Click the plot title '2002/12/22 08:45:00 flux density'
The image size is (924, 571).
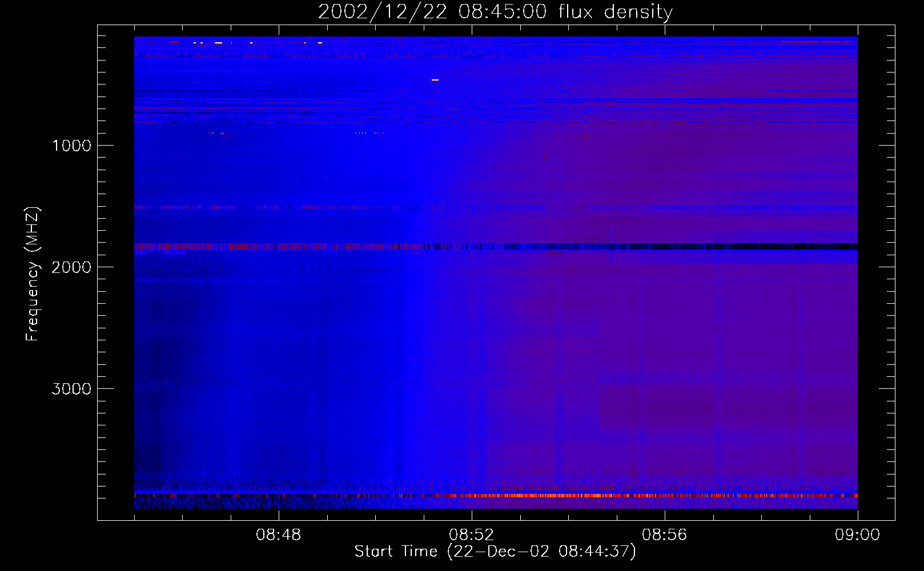[495, 12]
